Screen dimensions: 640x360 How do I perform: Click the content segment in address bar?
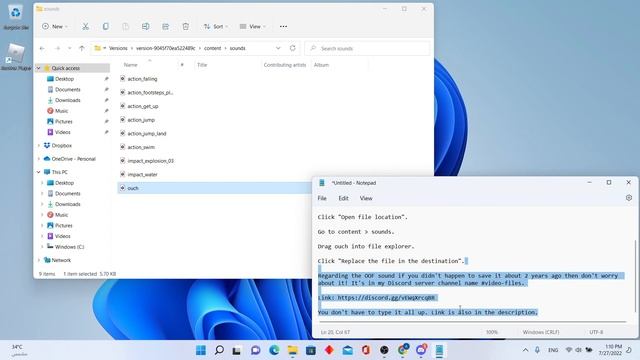pyautogui.click(x=212, y=48)
